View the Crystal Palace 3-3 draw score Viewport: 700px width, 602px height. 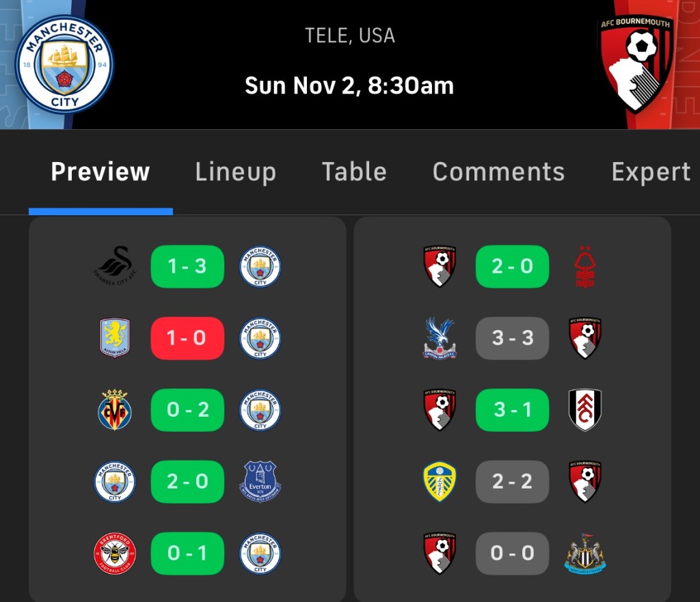click(512, 338)
